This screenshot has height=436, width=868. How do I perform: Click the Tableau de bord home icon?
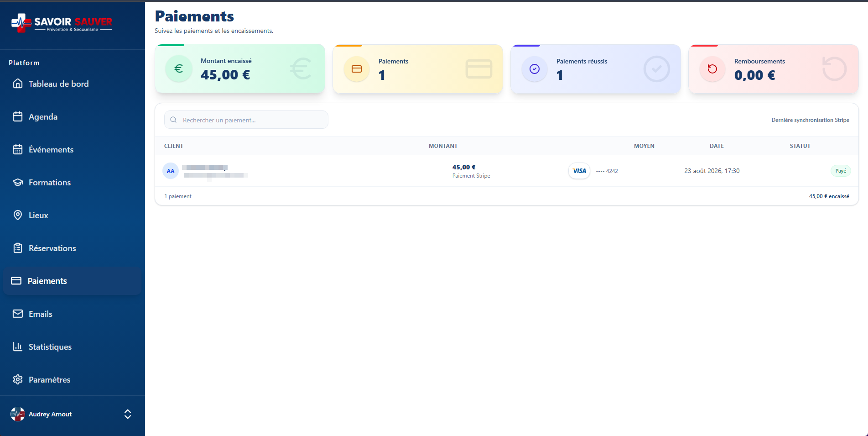point(18,84)
